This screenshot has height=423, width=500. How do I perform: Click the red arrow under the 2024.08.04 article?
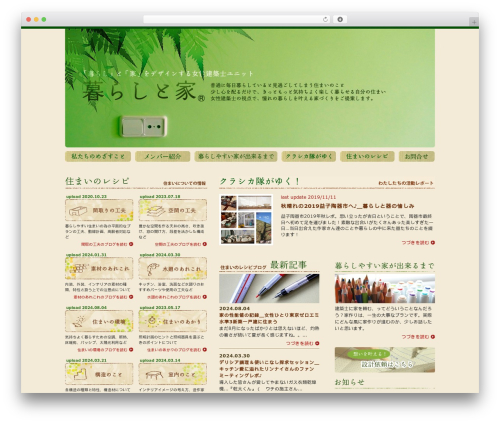click(x=317, y=343)
